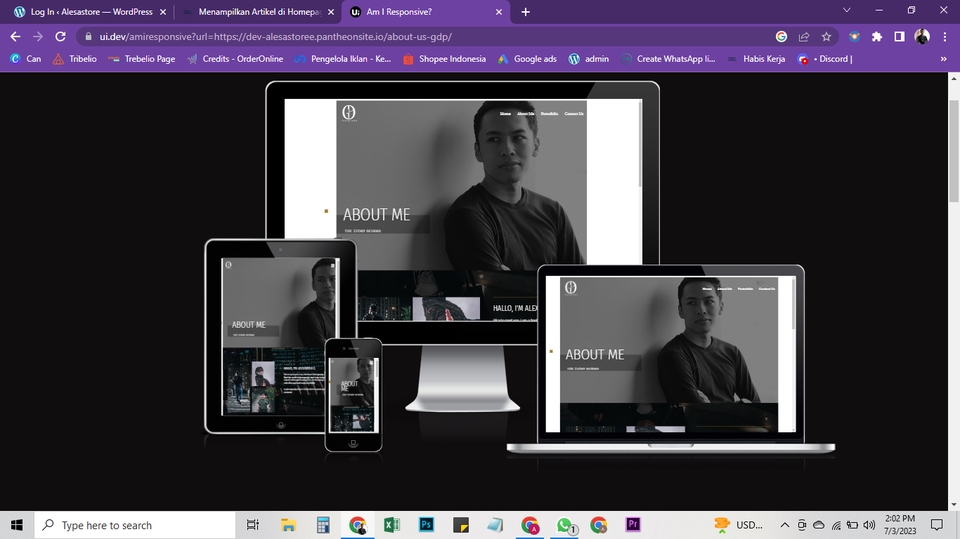Open the Discord bookmark
Image resolution: width=960 pixels, height=539 pixels.
[x=825, y=59]
